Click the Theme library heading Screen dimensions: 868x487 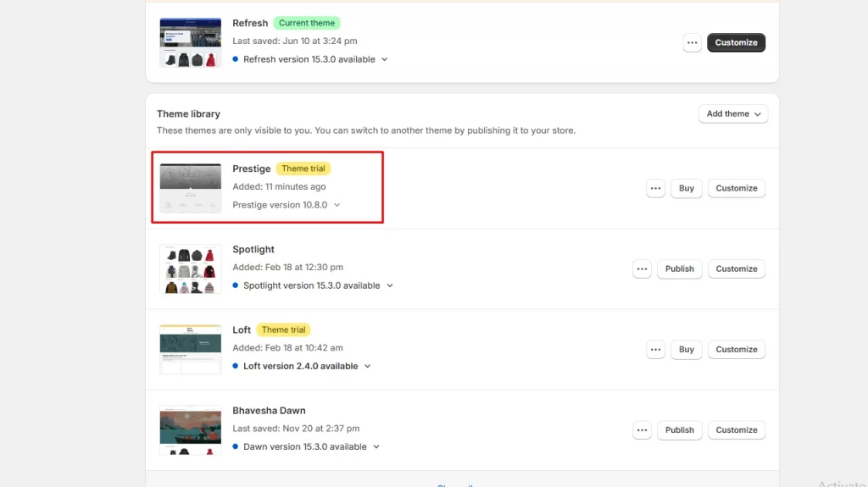click(x=188, y=113)
